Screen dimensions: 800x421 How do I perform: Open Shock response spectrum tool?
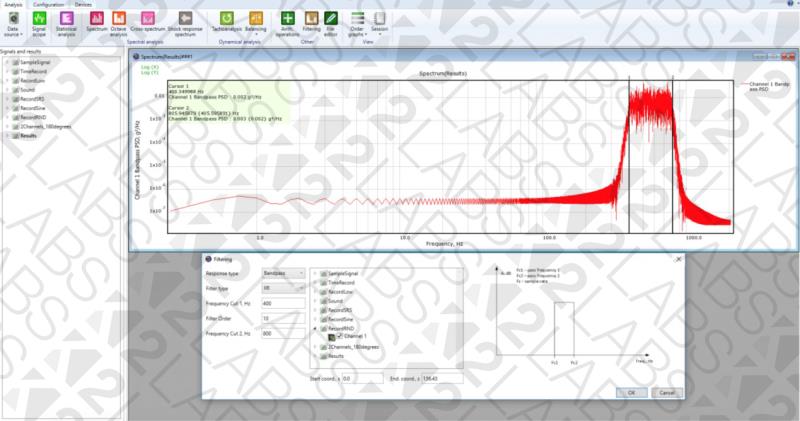185,23
